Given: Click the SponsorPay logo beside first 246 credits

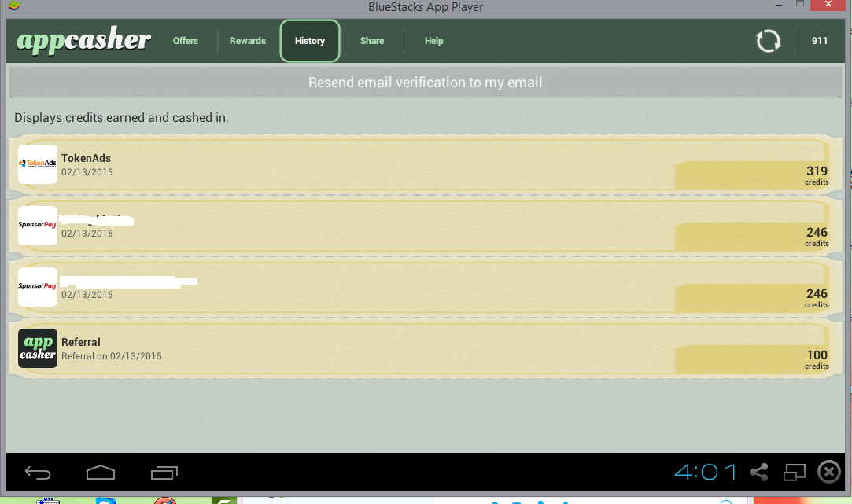Looking at the screenshot, I should click(x=38, y=226).
